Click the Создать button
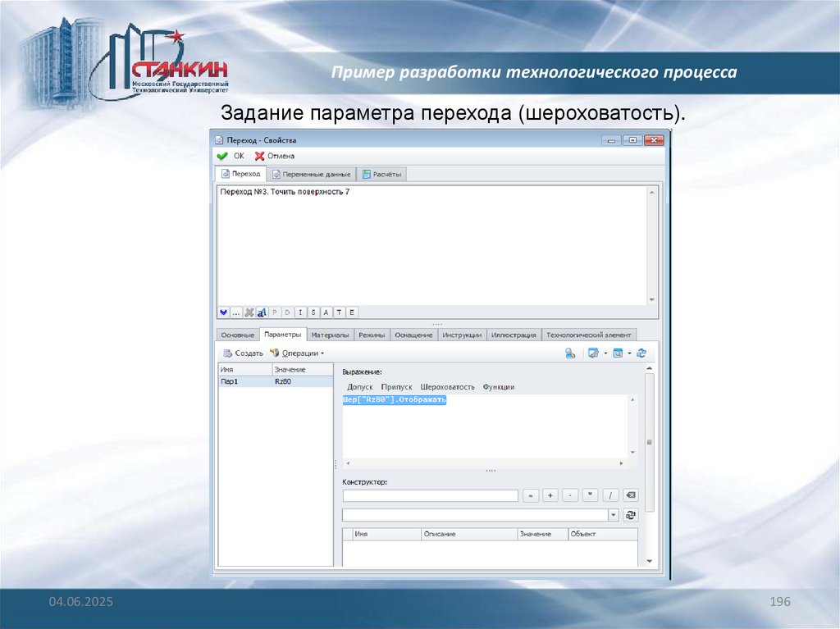 (243, 353)
